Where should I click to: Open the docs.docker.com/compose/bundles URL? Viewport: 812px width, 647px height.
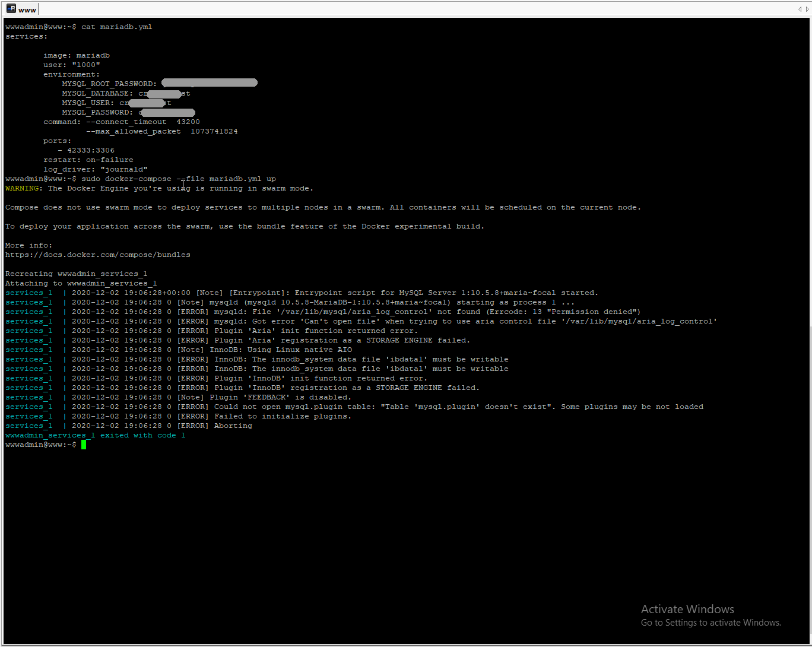tap(98, 255)
